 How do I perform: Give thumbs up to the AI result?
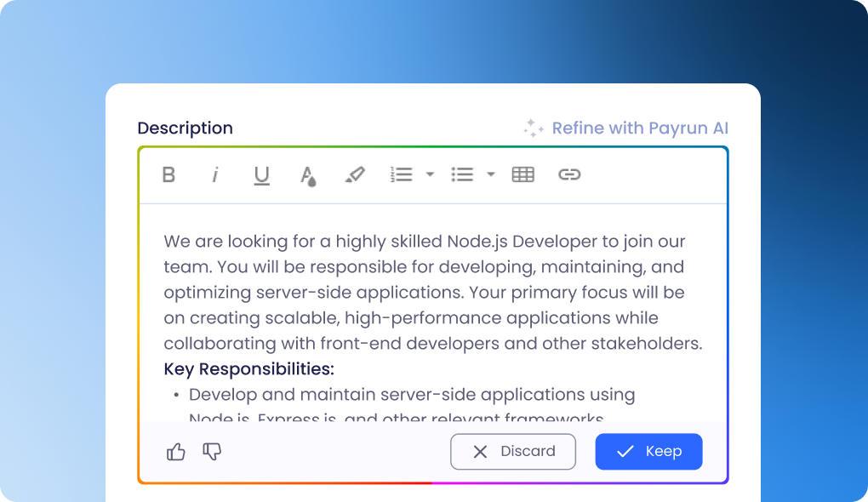point(176,452)
